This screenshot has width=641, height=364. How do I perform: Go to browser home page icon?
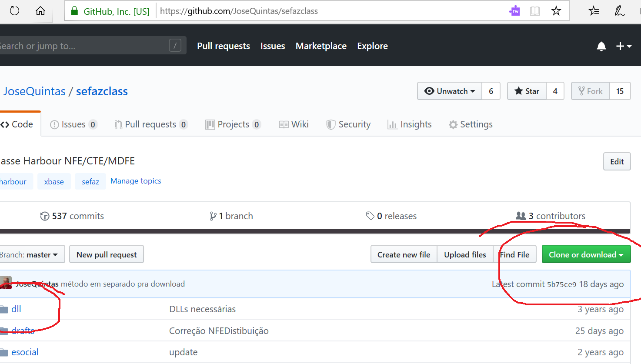40,11
